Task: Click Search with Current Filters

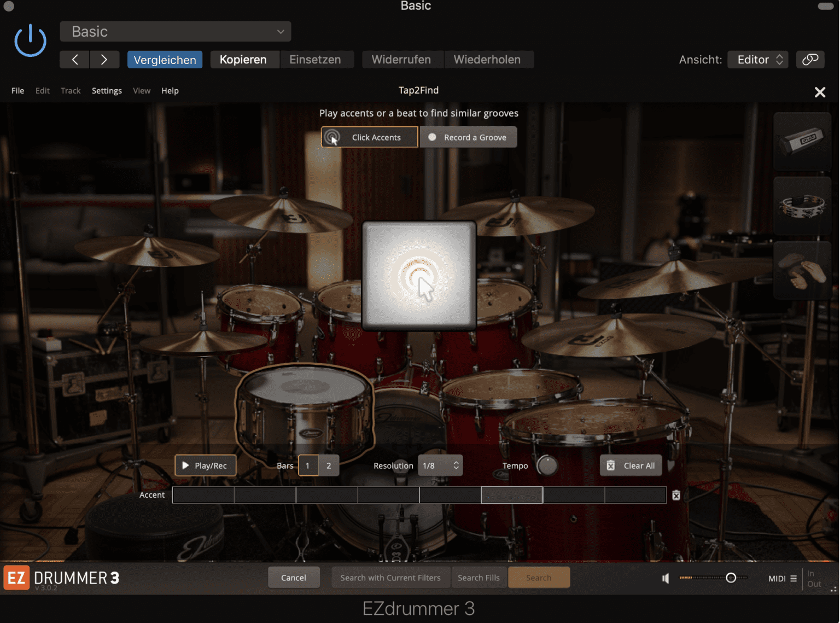Action: click(x=390, y=578)
